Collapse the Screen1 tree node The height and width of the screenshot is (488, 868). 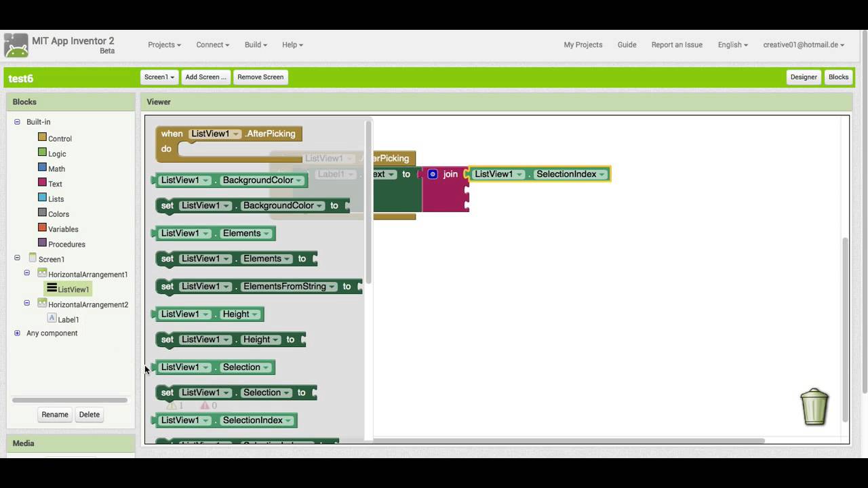pyautogui.click(x=17, y=258)
